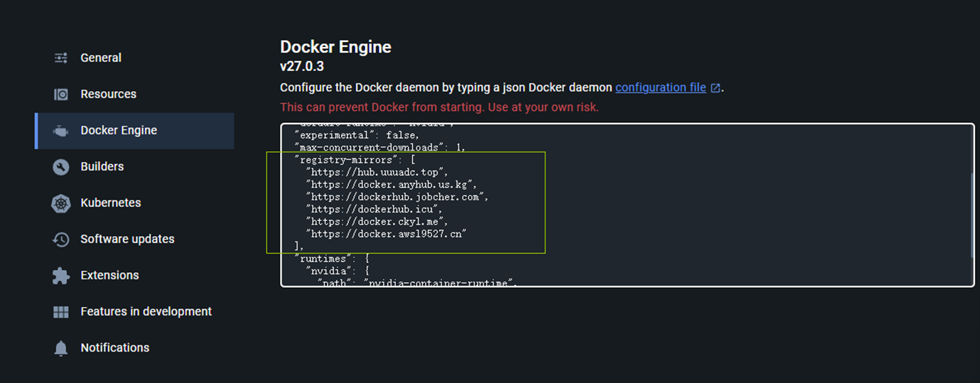Open Software updates settings

coord(134,239)
